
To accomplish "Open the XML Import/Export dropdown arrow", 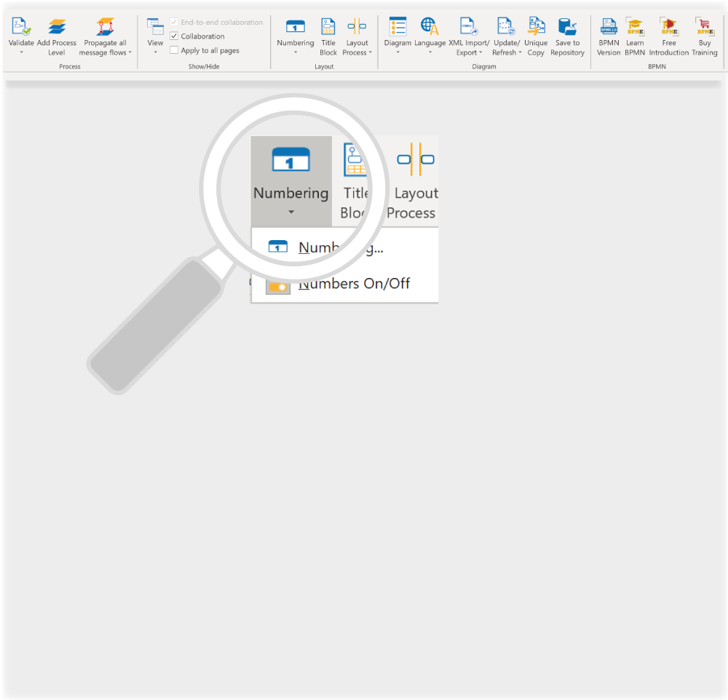I will pos(480,52).
